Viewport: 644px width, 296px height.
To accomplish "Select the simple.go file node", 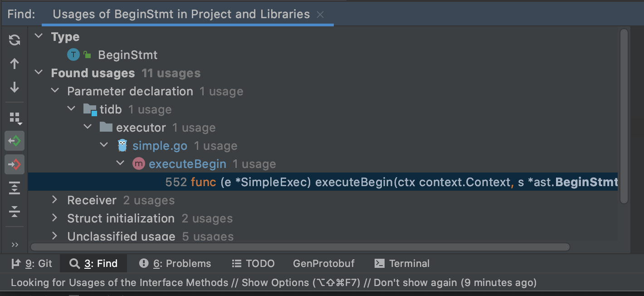I will [x=160, y=146].
